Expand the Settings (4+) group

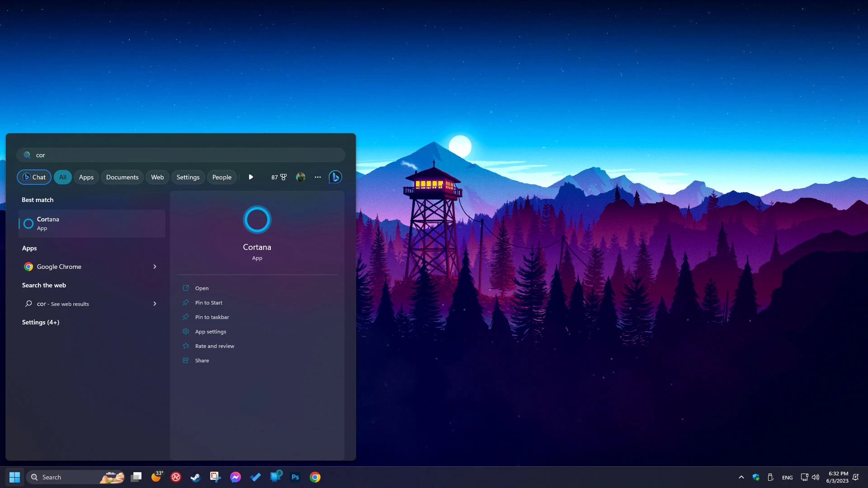click(41, 322)
